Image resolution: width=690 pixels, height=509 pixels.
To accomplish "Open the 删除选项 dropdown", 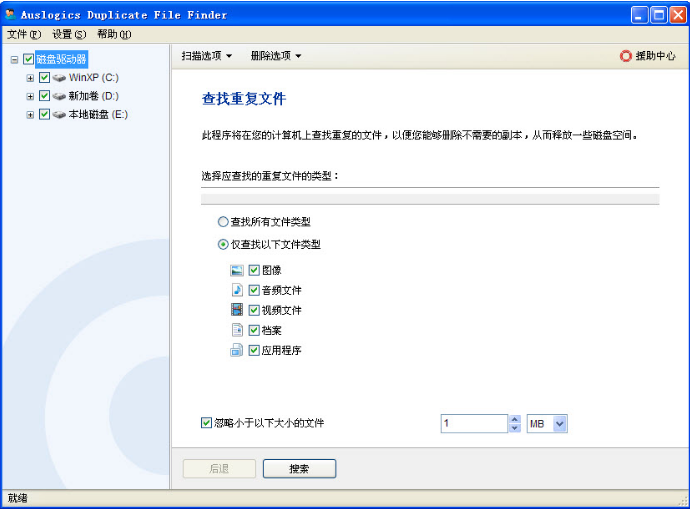I will (275, 56).
